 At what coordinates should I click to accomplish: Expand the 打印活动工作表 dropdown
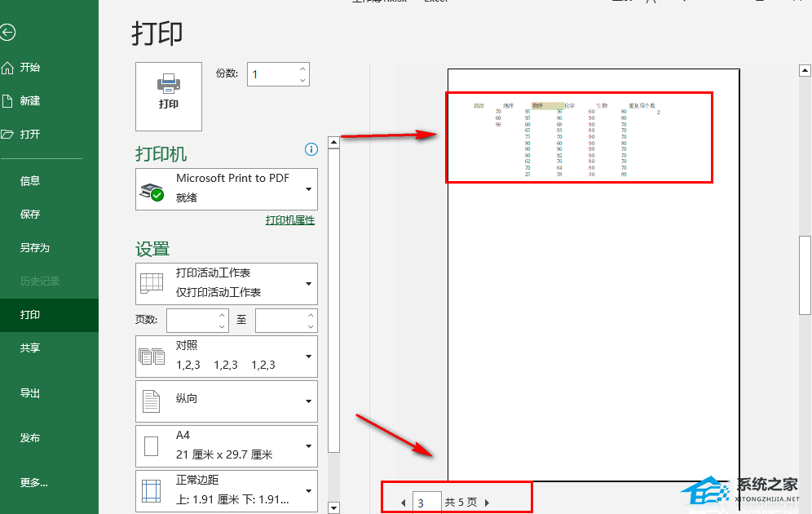click(x=227, y=283)
